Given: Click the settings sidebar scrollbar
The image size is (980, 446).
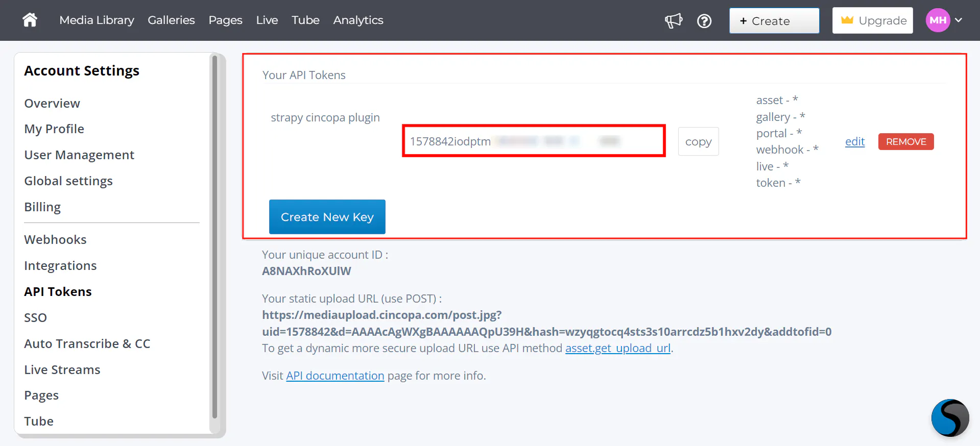Looking at the screenshot, I should tap(214, 237).
